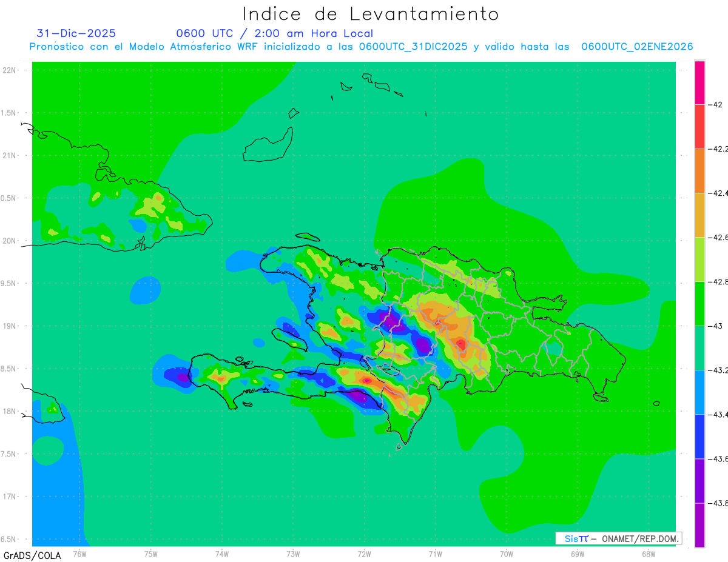Click the 17N latitude label
Screen dimensions: 728x562
pyautogui.click(x=10, y=497)
